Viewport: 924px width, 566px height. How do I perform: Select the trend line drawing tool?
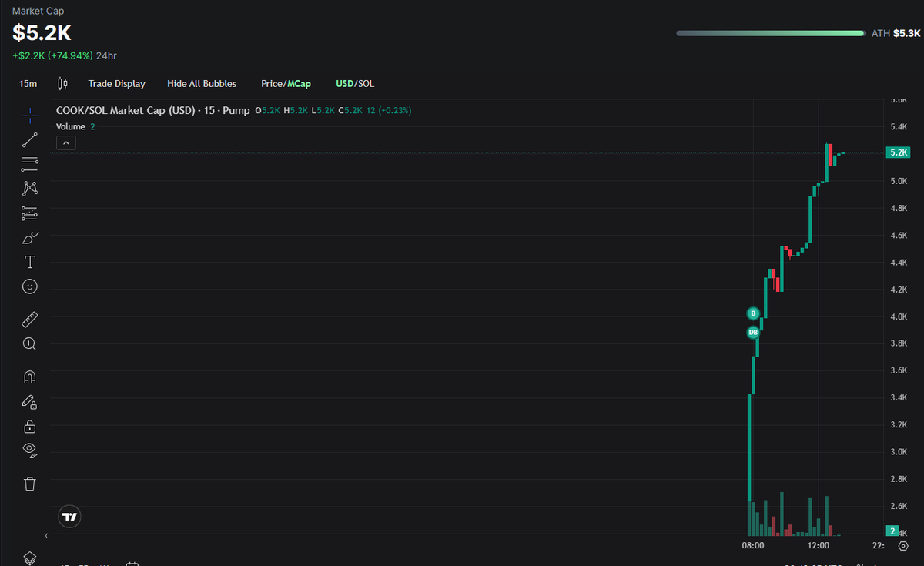click(x=29, y=140)
